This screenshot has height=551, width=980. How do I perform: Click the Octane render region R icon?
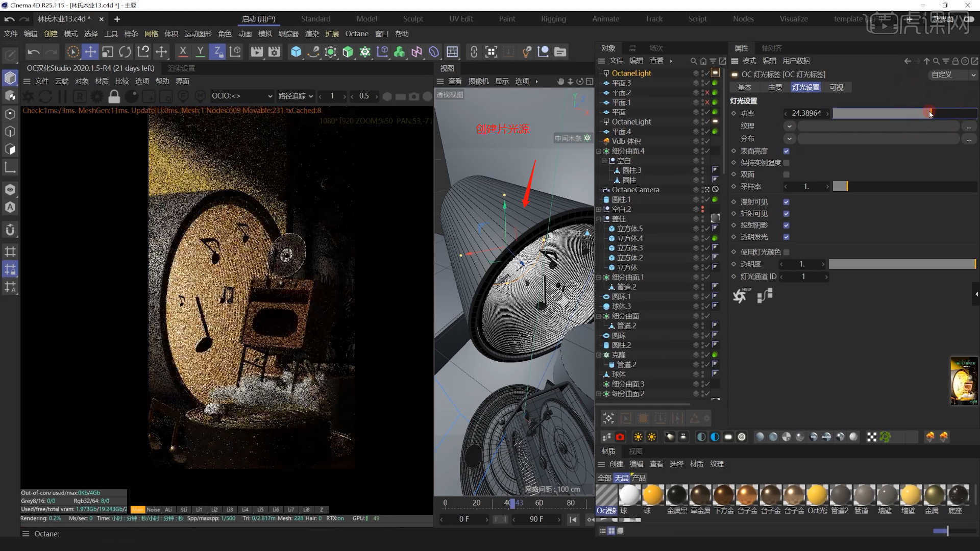click(80, 96)
